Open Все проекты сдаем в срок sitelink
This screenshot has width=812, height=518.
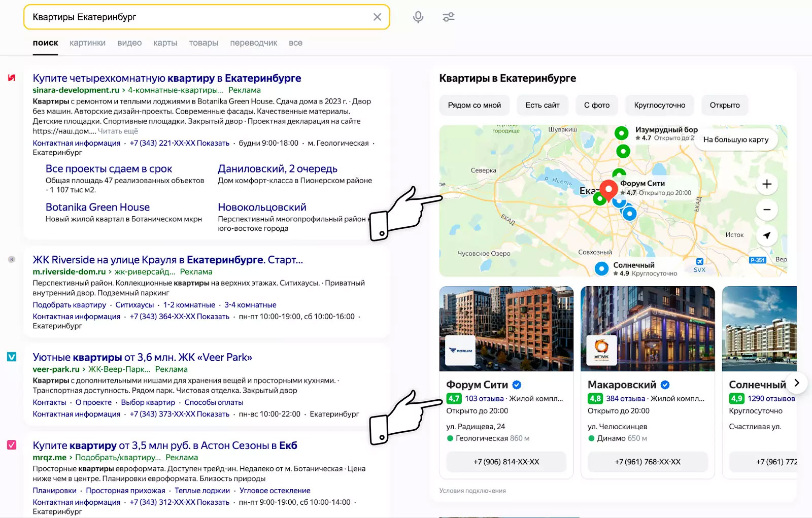coord(109,169)
